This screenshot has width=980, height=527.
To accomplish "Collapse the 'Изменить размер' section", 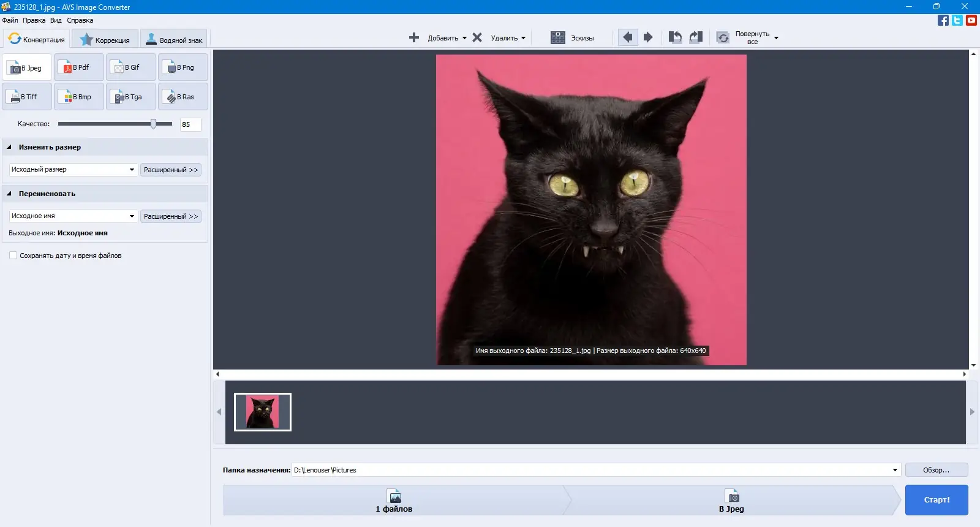I will [x=9, y=147].
